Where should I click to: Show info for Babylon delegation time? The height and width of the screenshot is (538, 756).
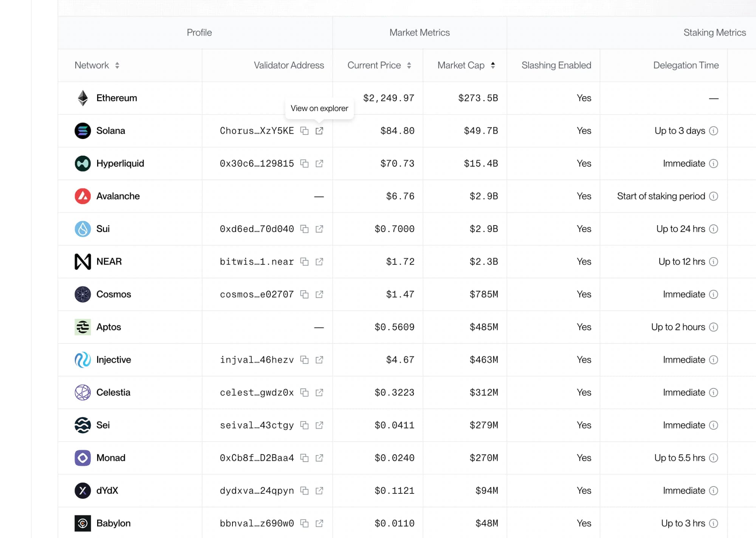click(714, 523)
